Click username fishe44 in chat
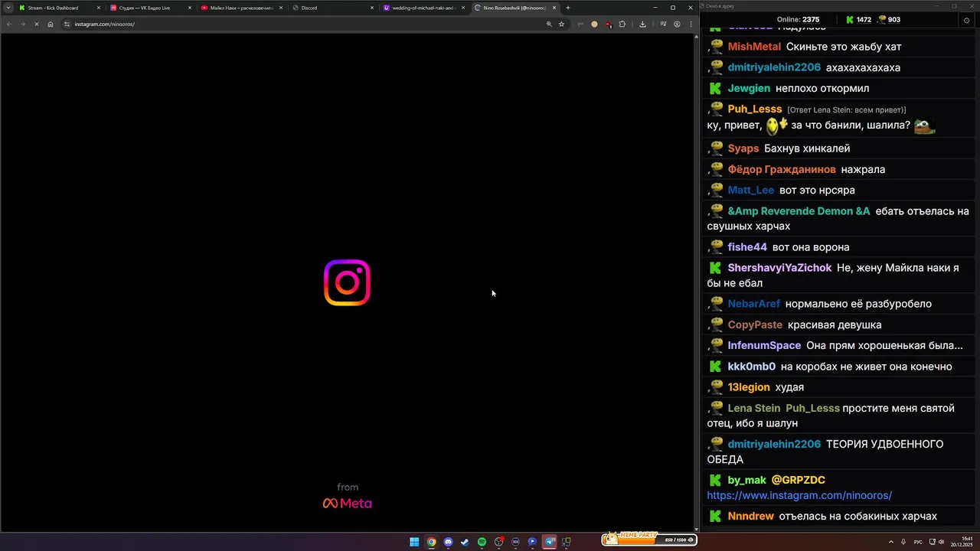Image resolution: width=980 pixels, height=551 pixels. [x=747, y=247]
